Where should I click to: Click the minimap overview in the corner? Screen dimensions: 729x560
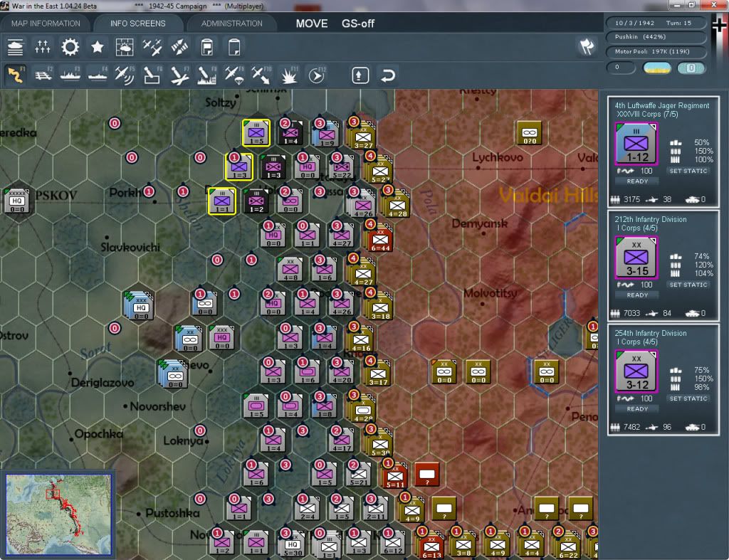[58, 514]
